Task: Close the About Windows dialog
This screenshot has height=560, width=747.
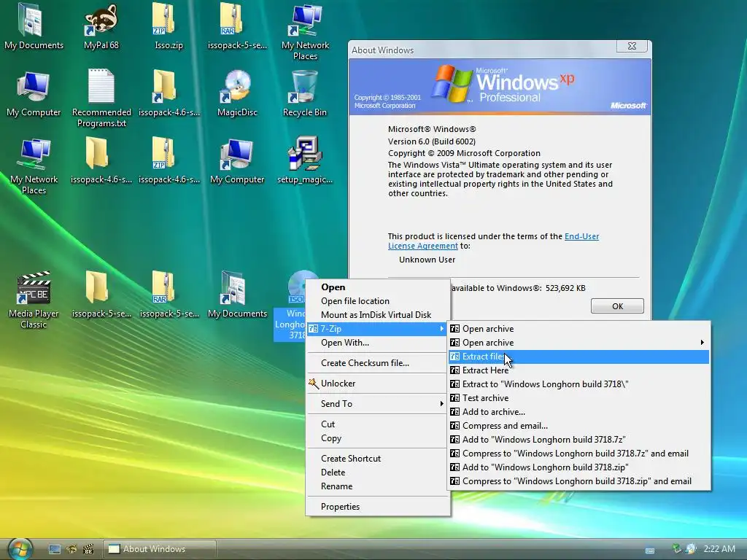Action: pyautogui.click(x=632, y=46)
